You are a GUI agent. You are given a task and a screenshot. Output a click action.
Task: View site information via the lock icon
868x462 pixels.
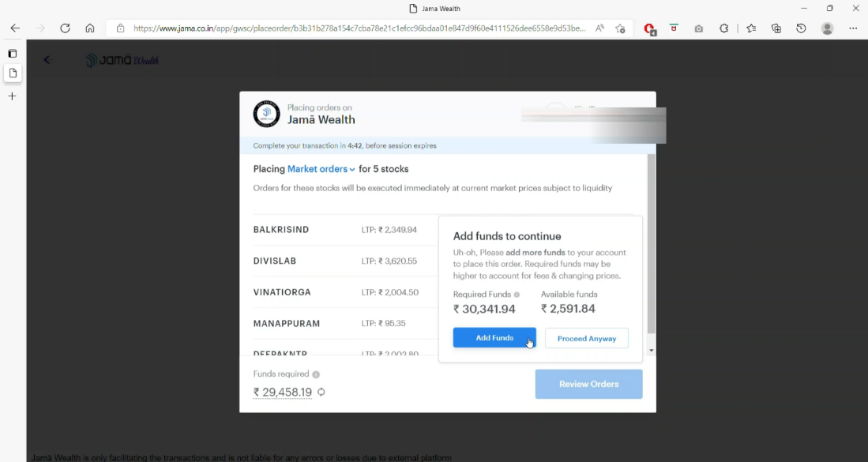pyautogui.click(x=120, y=28)
